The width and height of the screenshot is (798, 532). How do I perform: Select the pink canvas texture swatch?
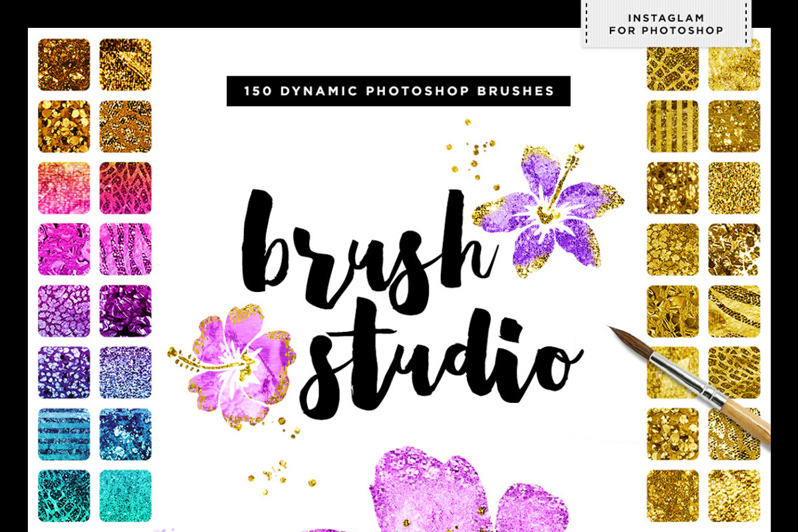(x=64, y=188)
